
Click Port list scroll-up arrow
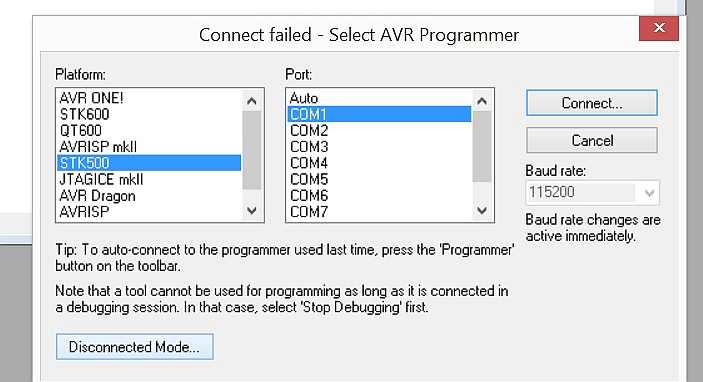point(482,101)
